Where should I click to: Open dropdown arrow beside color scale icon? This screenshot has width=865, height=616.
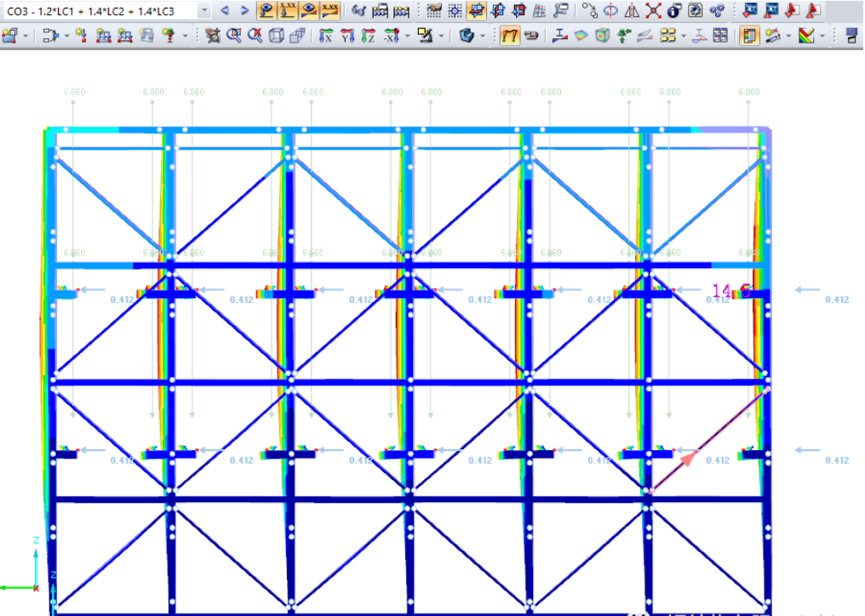tap(822, 36)
